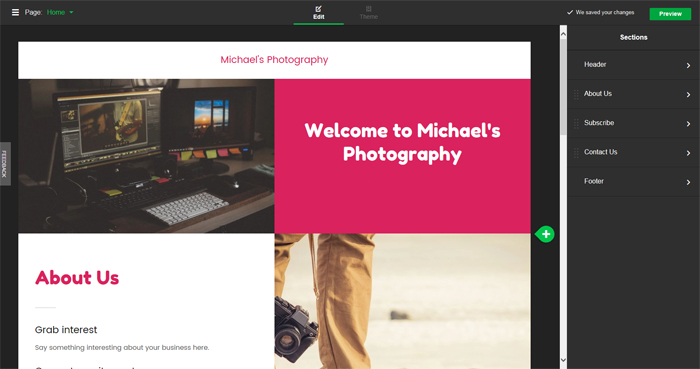Expand the Subscribe chevron arrow
This screenshot has width=700, height=369.
[688, 124]
